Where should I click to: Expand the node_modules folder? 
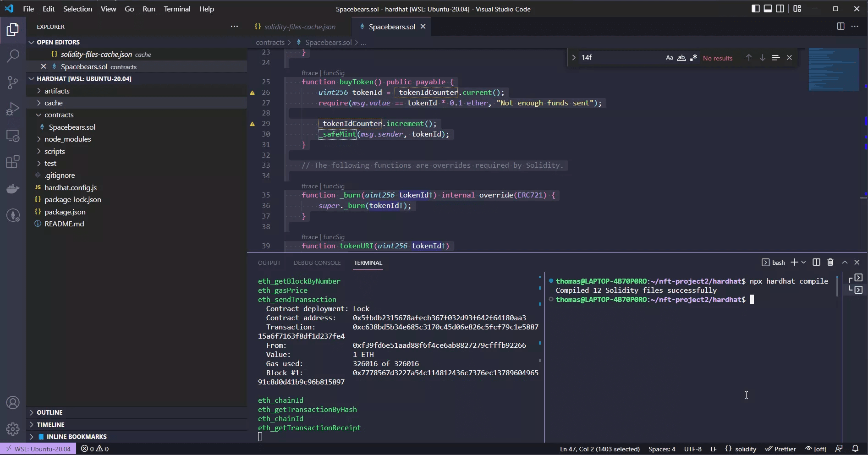(39, 139)
